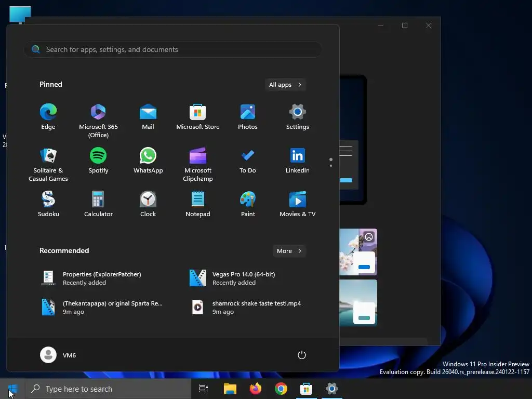Focus the Start menu search box

(x=173, y=49)
